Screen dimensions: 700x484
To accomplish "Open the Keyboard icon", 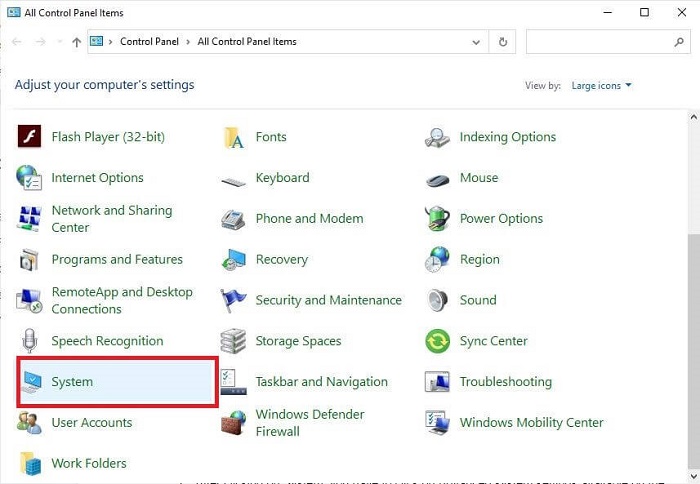I will 233,181.
